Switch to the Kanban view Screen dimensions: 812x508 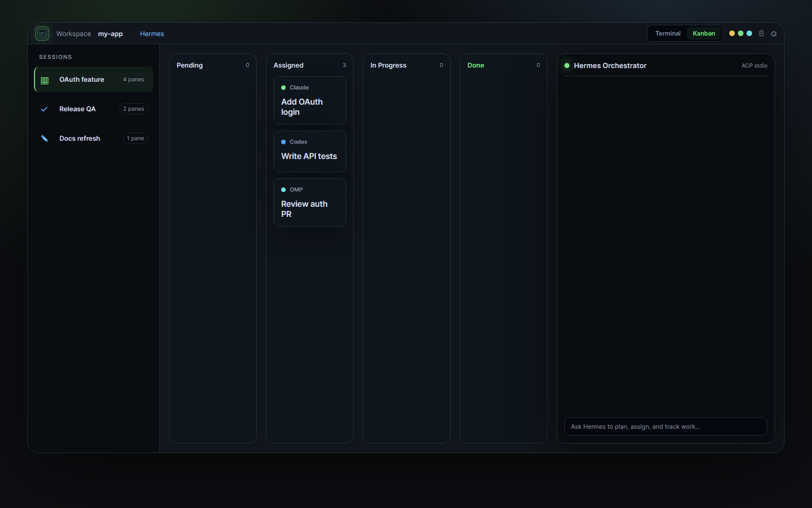(704, 34)
